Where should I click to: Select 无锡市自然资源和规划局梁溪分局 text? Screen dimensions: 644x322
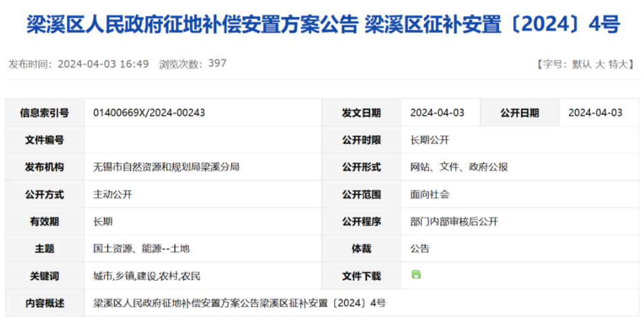166,167
